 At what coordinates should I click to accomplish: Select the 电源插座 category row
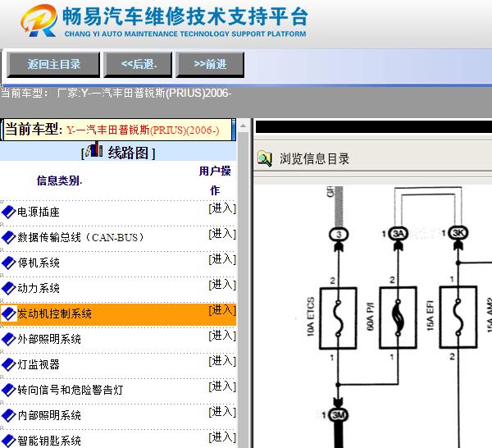coord(39,213)
